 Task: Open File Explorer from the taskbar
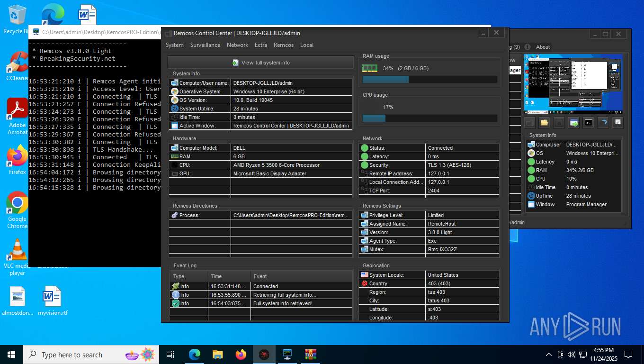pos(218,355)
